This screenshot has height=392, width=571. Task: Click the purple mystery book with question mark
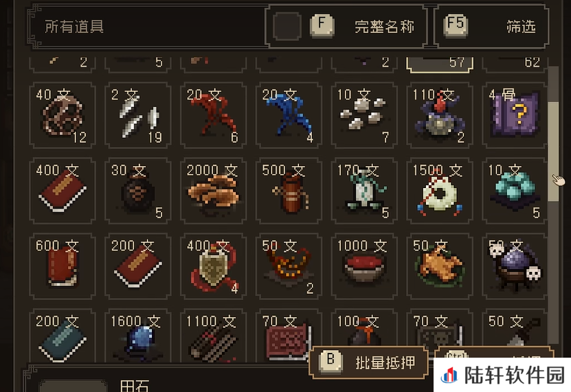515,115
